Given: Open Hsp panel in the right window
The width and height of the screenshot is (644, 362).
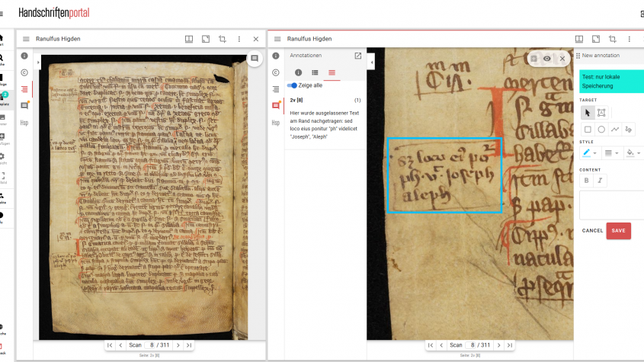Looking at the screenshot, I should pos(276,123).
